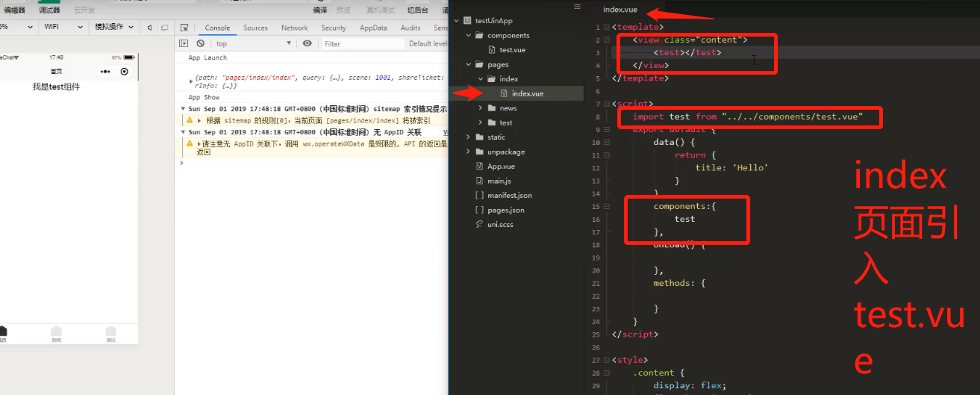980x395 pixels.
Task: Expand the static folder
Action: pyautogui.click(x=469, y=137)
